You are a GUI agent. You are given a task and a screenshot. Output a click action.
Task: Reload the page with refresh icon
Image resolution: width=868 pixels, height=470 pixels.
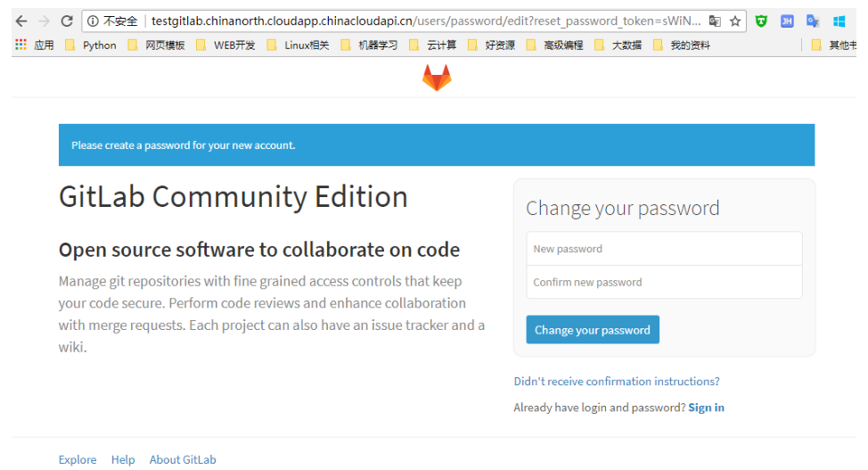pos(67,21)
